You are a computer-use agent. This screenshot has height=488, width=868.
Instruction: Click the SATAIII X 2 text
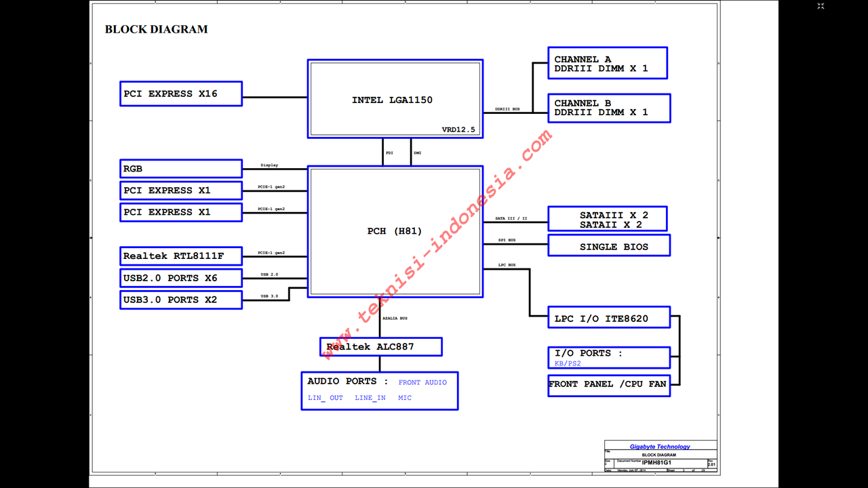tap(614, 215)
